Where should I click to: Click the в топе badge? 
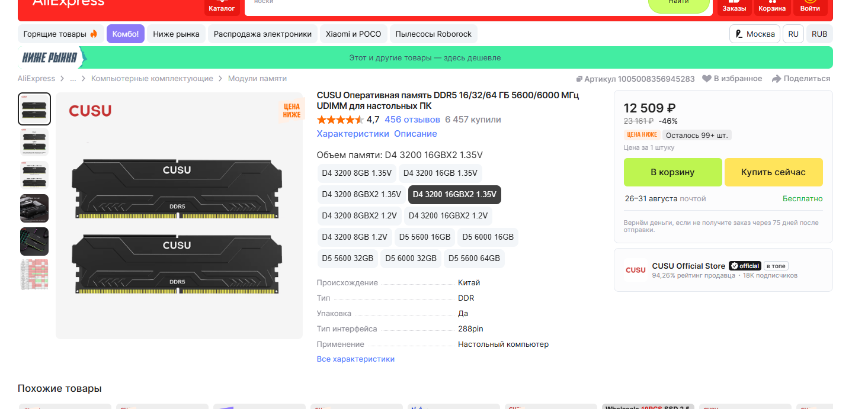776,266
